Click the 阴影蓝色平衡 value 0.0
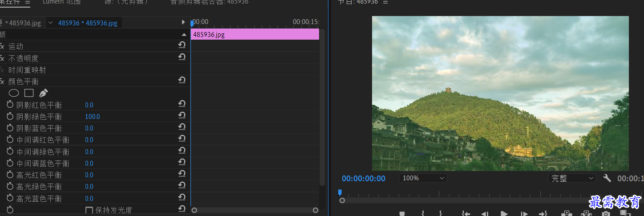Image resolution: width=644 pixels, height=216 pixels. click(89, 128)
